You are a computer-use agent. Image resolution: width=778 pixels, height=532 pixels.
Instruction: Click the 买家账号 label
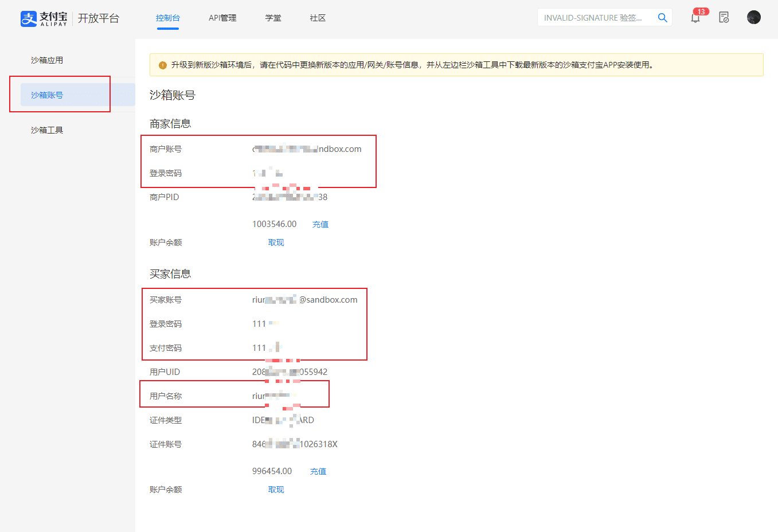click(166, 300)
